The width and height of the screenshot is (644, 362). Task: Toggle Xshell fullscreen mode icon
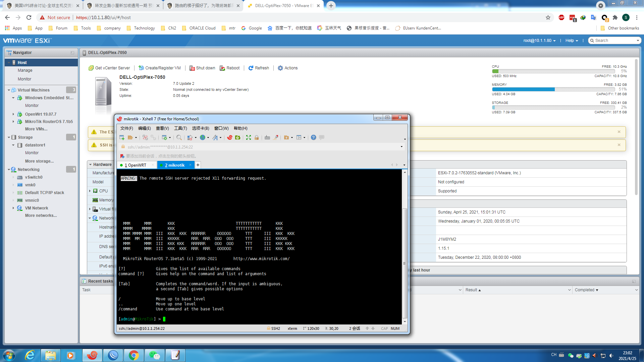[x=249, y=137]
